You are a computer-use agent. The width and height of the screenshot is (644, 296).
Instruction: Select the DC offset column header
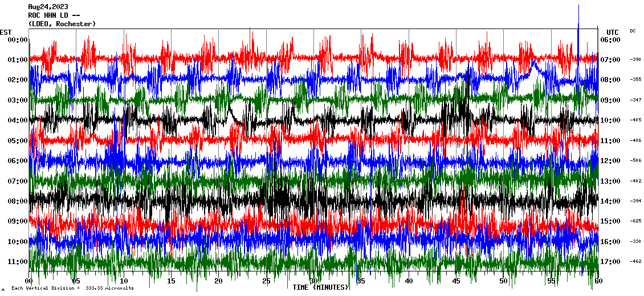tap(633, 31)
